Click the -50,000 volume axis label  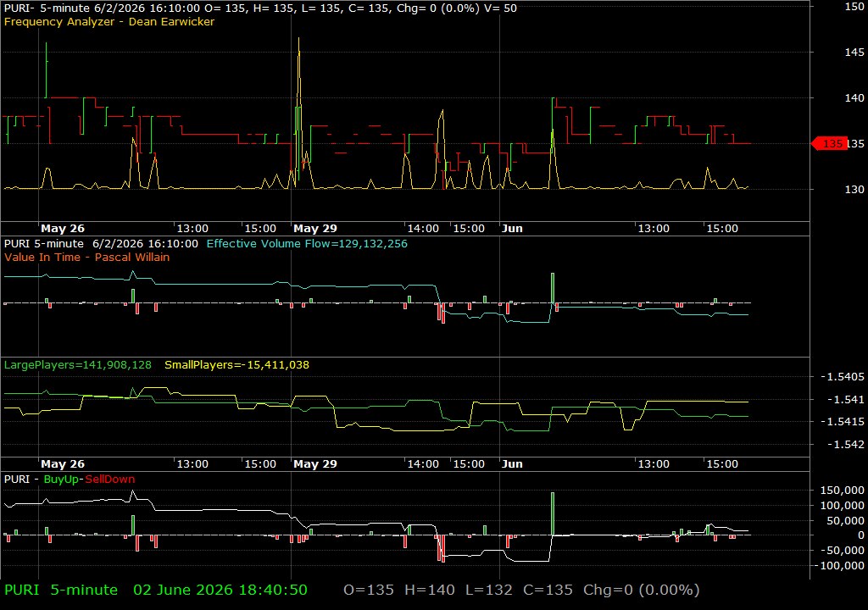(x=842, y=550)
